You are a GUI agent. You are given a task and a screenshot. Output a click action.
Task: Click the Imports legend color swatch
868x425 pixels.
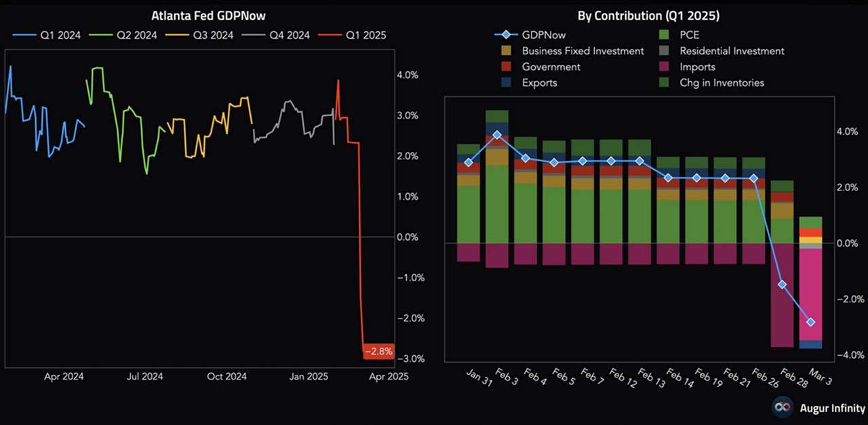point(664,67)
